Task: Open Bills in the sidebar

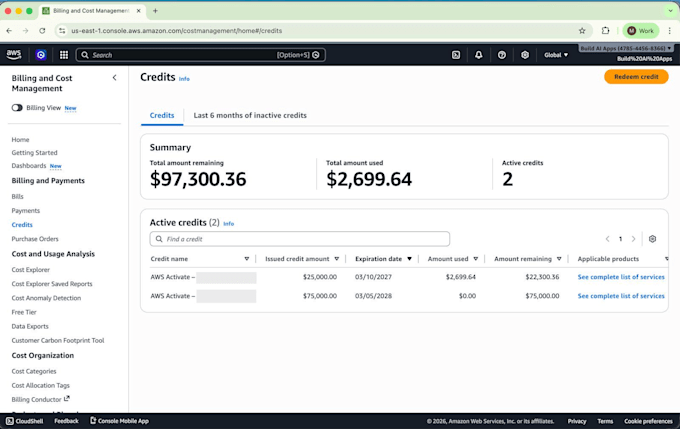Action: (17, 196)
